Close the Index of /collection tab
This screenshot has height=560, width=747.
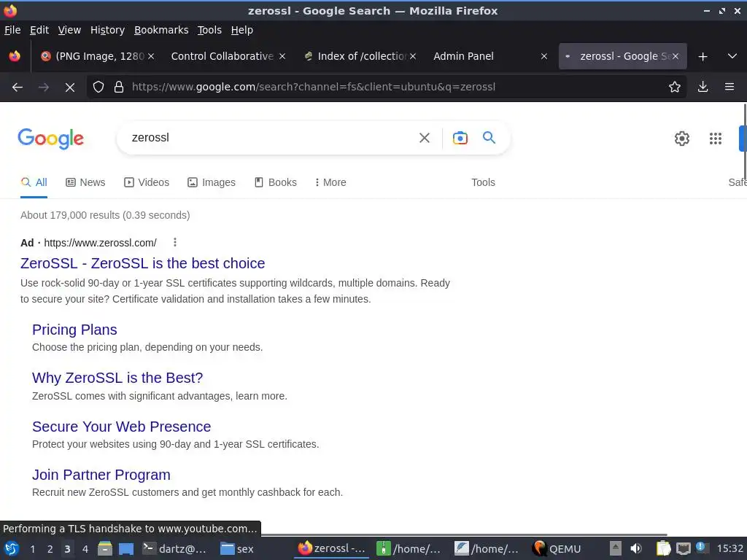pos(413,56)
